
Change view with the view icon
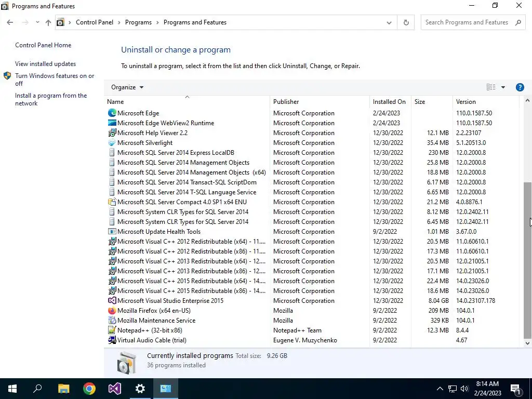point(491,87)
